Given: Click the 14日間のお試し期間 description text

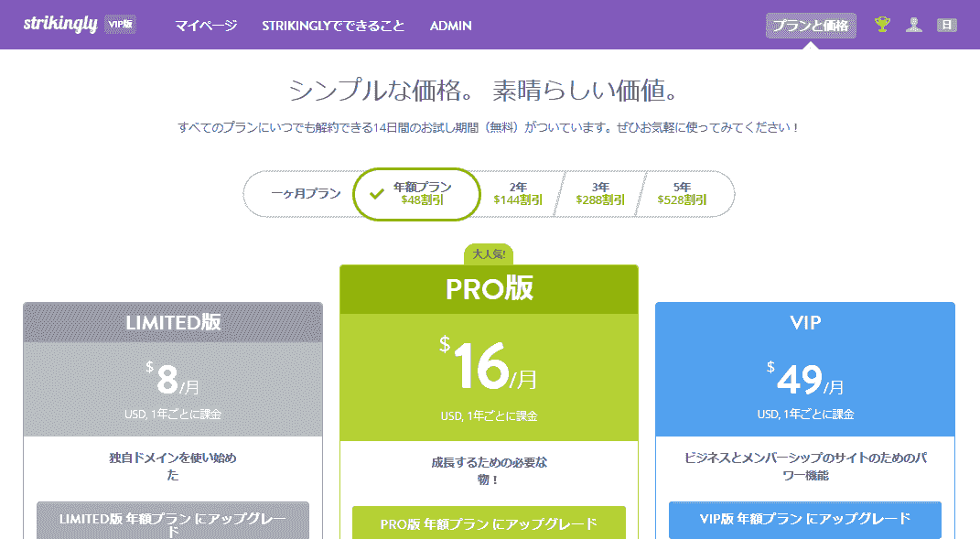Looking at the screenshot, I should [489, 127].
